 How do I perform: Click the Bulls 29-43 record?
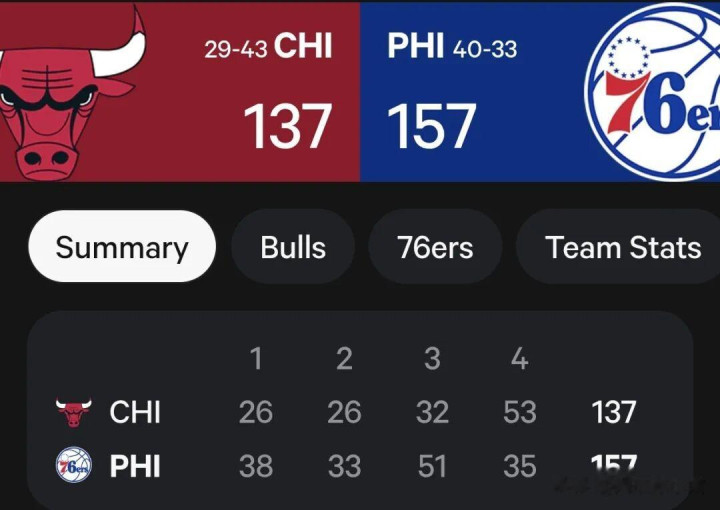tap(235, 49)
